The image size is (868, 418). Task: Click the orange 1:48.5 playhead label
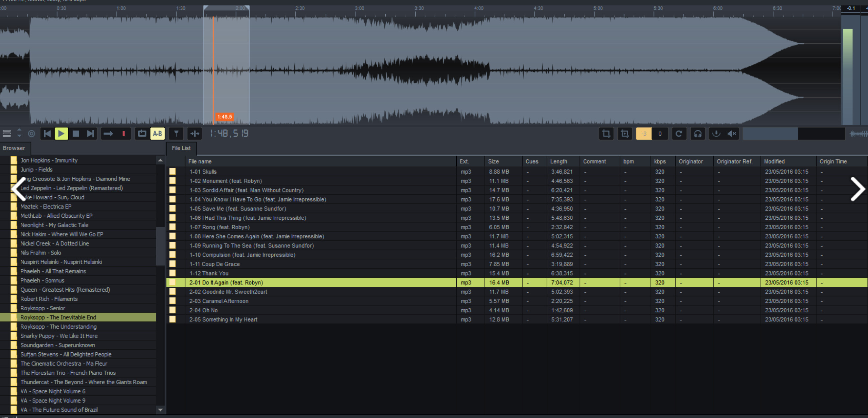[224, 117]
